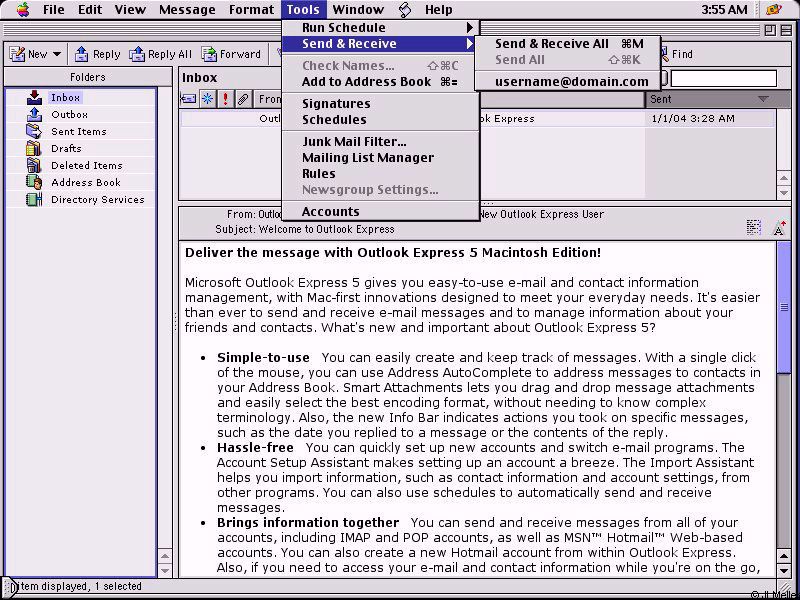This screenshot has width=800, height=600.
Task: Choose username@domain.com account in submenu
Action: [568, 82]
